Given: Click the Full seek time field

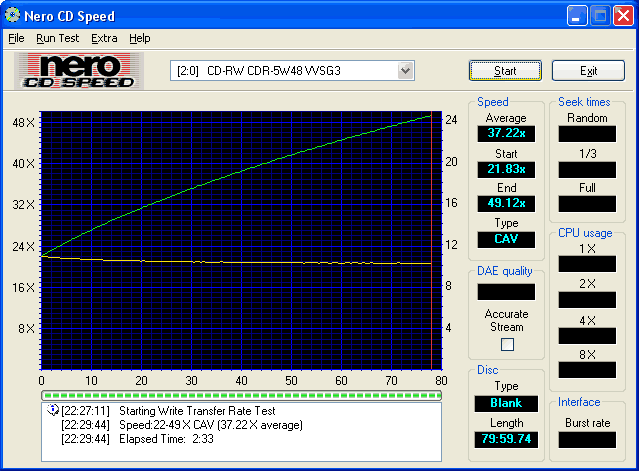Looking at the screenshot, I should point(587,204).
